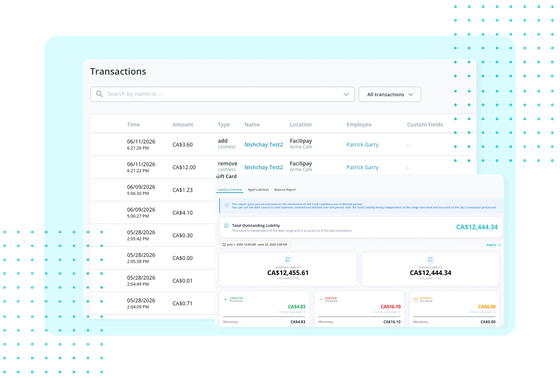Click the Ending Liability card icon

tap(430, 260)
